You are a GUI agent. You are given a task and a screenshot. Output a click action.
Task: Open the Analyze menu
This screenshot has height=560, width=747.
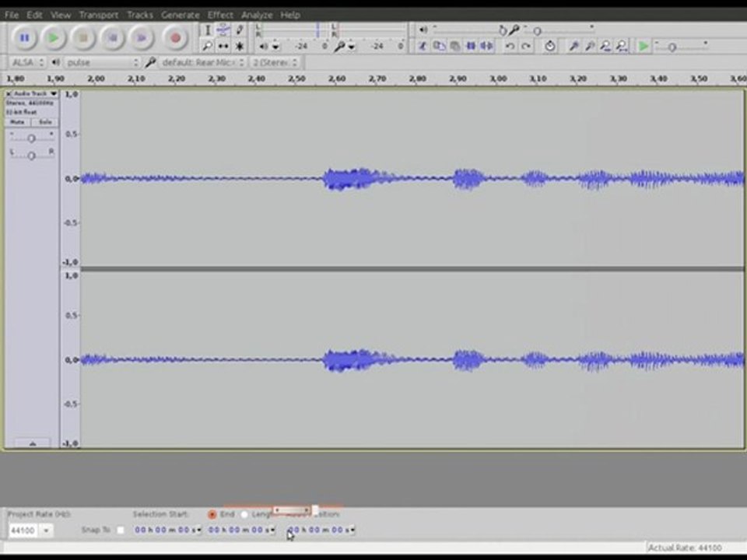pyautogui.click(x=256, y=15)
